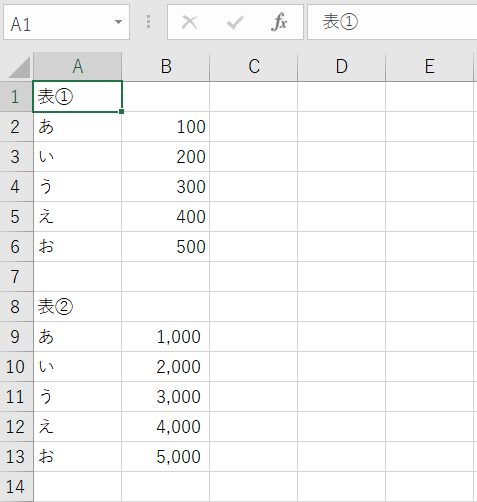Click the formula bar showing 表①
Image resolution: width=477 pixels, height=502 pixels.
392,22
